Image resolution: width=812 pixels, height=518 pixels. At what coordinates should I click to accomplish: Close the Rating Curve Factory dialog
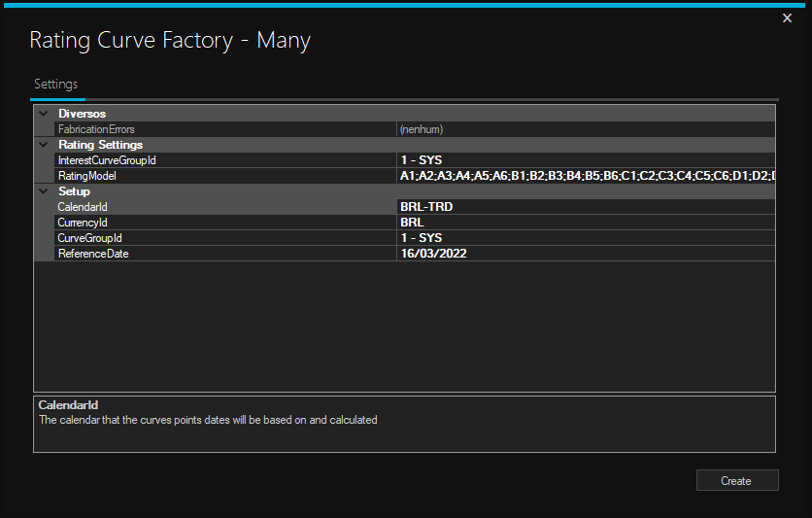[787, 18]
